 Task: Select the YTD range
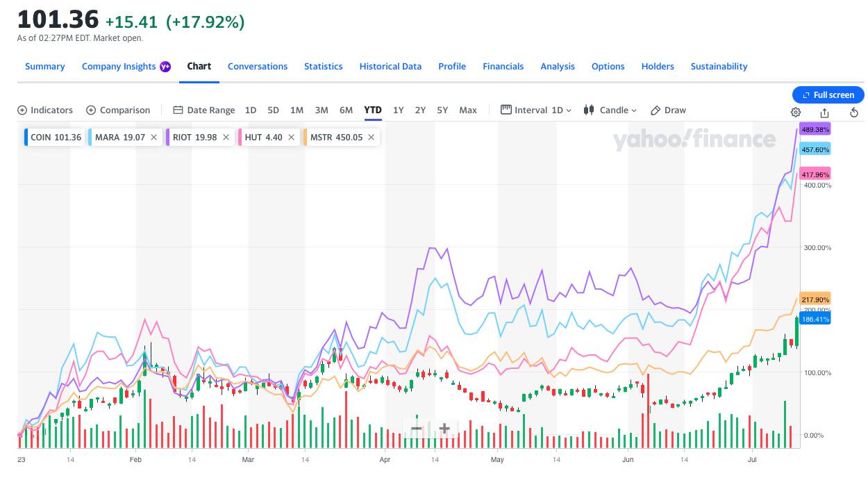(x=373, y=110)
